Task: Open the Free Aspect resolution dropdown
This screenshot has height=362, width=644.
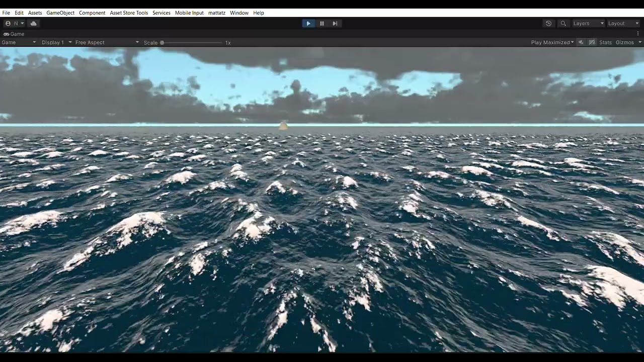Action: [107, 43]
